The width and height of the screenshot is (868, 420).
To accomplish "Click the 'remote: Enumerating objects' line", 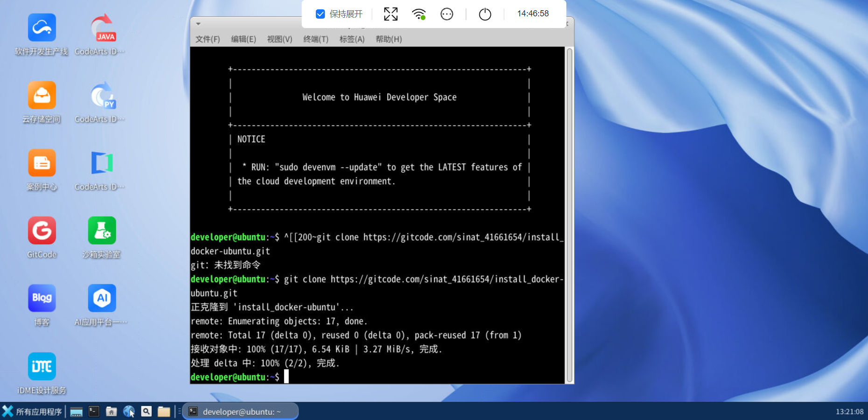I will [279, 321].
